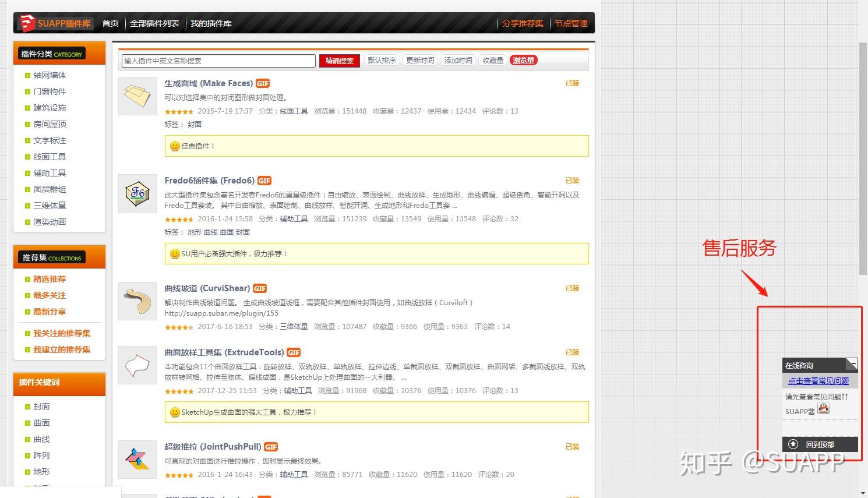Viewport: 868px width, 498px height.
Task: Open 曲线坡道 (CurviShear) title link
Action: [x=207, y=288]
